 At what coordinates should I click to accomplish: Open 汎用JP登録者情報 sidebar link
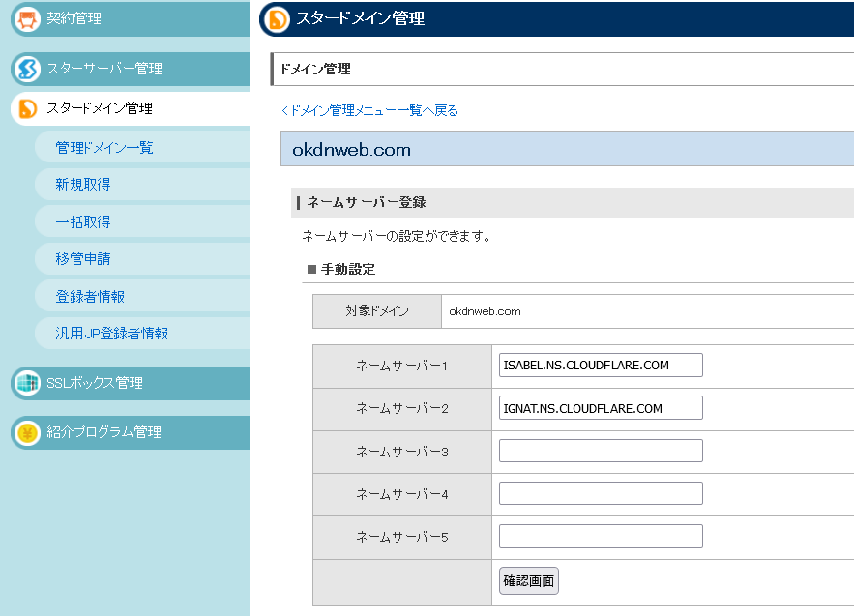(x=112, y=334)
